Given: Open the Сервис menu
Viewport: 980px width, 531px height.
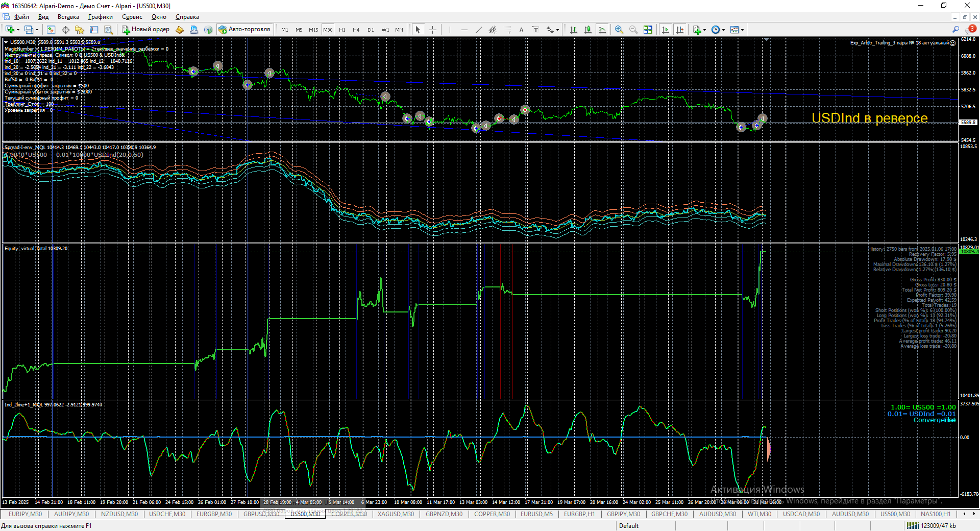Looking at the screenshot, I should [132, 17].
